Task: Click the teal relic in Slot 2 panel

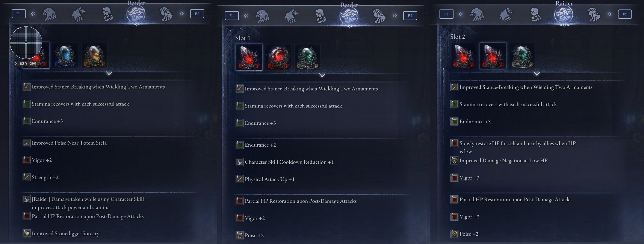Action: point(522,56)
